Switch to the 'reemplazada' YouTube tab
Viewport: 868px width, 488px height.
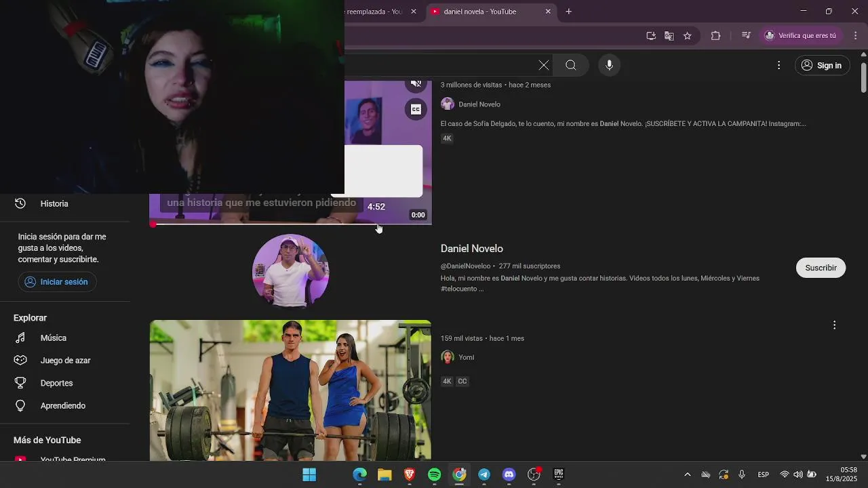[x=374, y=12]
